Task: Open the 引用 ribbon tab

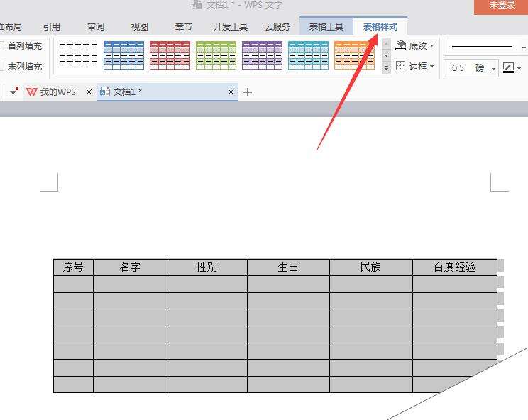Action: pyautogui.click(x=52, y=27)
